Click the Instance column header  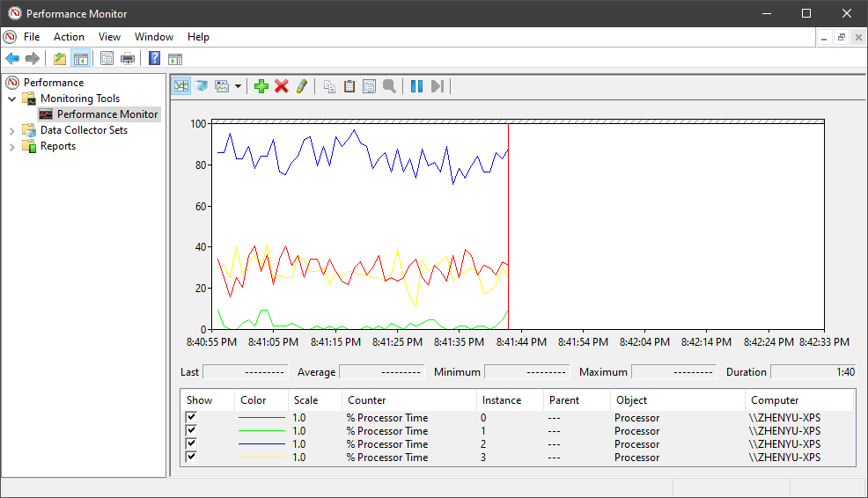502,400
